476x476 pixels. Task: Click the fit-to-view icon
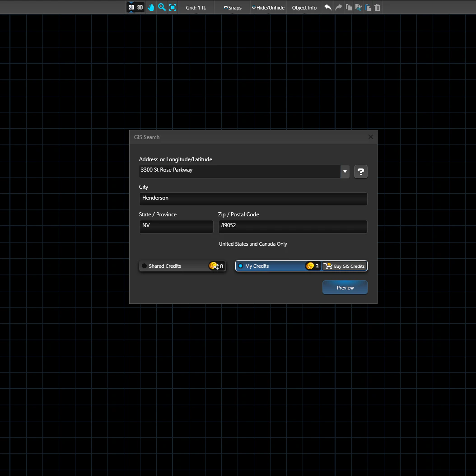[x=173, y=7]
